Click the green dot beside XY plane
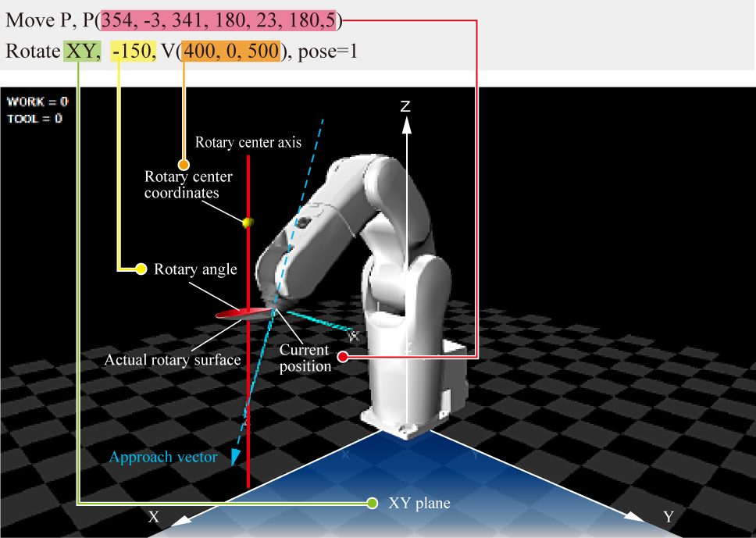 [373, 503]
